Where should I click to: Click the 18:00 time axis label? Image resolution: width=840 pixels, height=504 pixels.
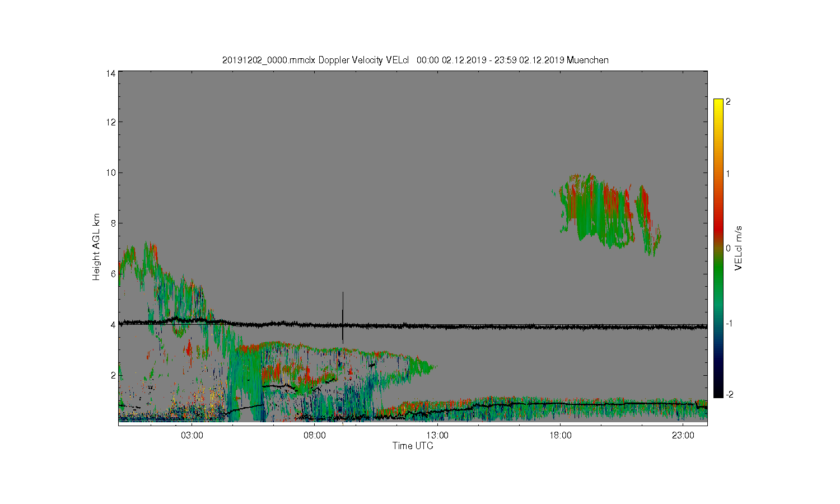tap(560, 436)
